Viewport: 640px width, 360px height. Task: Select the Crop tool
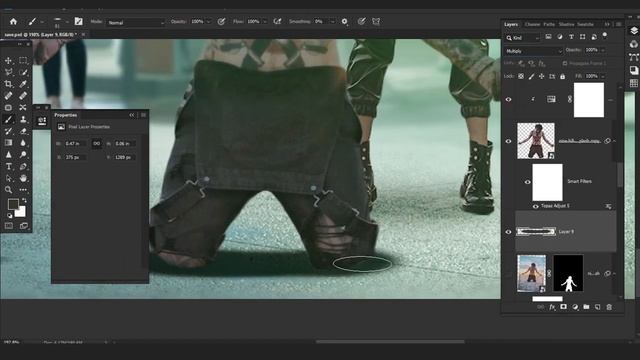pos(8,84)
